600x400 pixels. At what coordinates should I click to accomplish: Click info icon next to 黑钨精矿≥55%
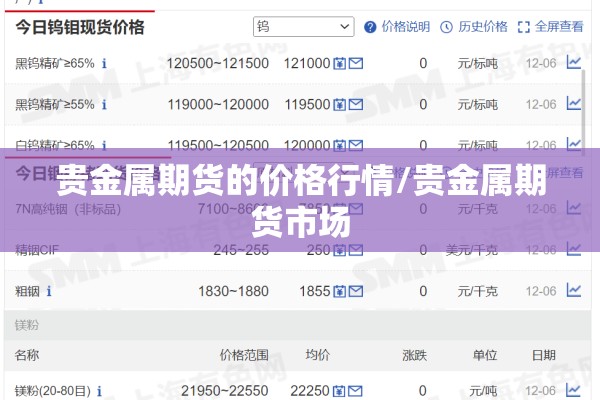coord(104,104)
